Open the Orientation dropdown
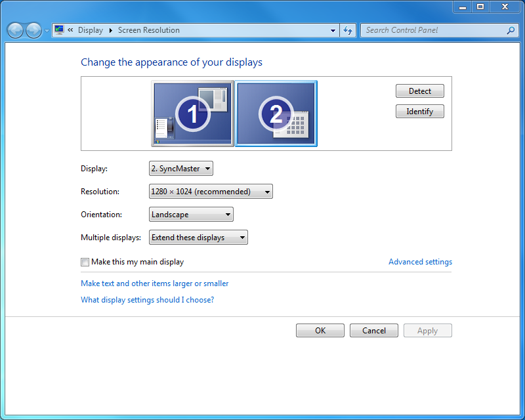Image resolution: width=525 pixels, height=420 pixels. click(x=191, y=215)
